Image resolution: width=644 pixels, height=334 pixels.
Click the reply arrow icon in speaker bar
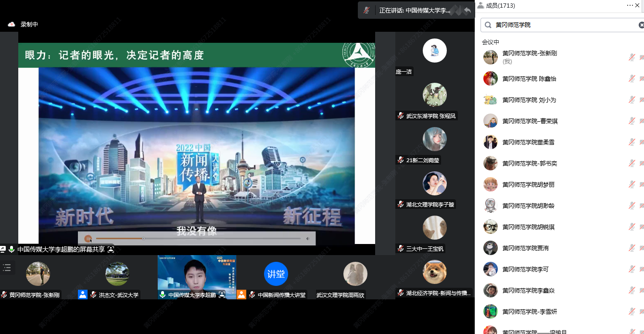pos(467,10)
